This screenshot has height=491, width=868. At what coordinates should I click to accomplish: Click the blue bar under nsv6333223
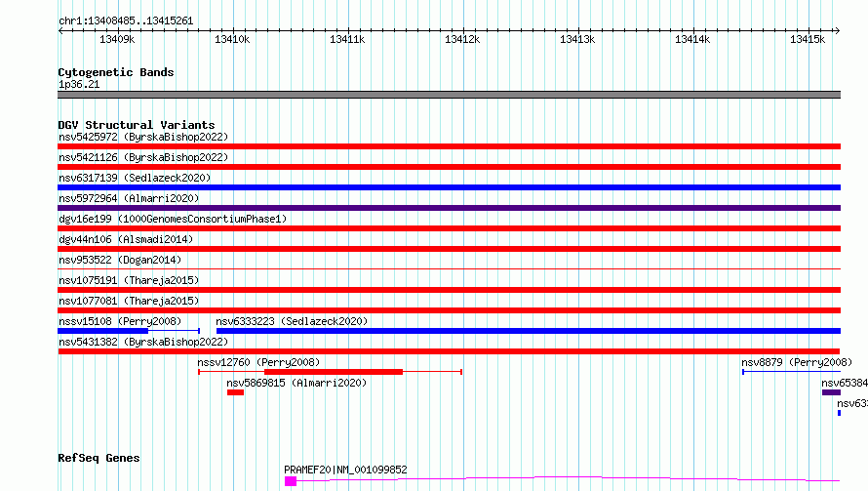(x=529, y=331)
